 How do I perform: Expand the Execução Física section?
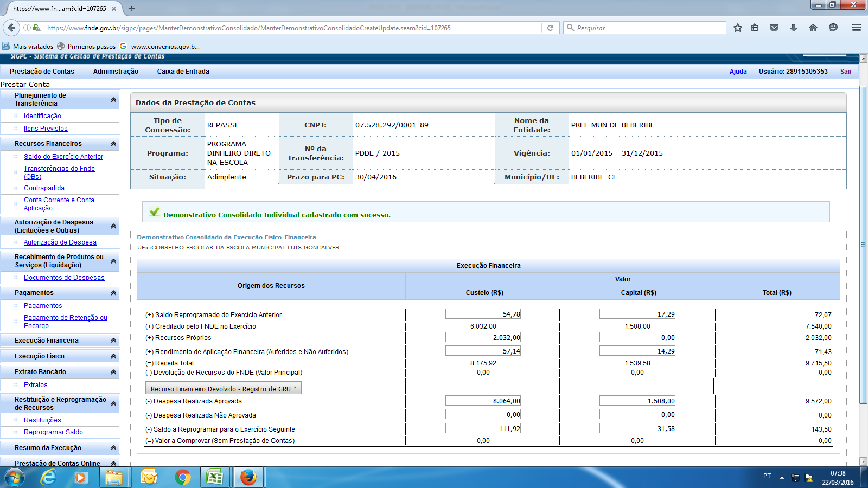point(113,356)
